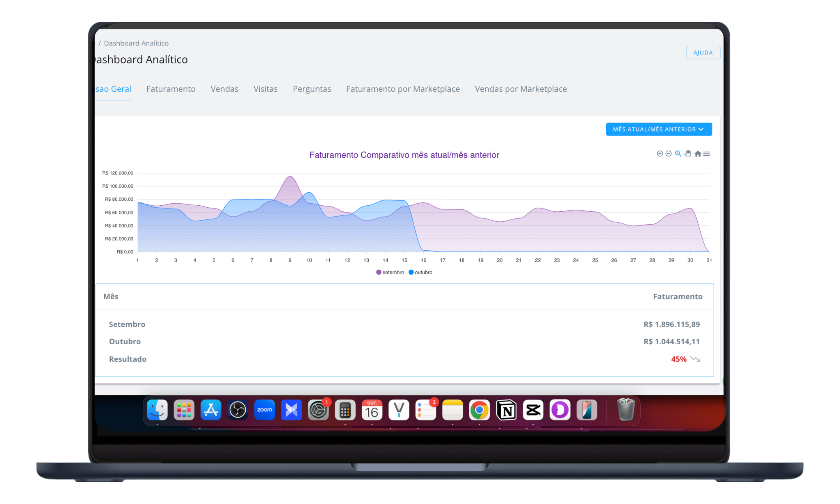Launch Notion from the dock

point(506,410)
